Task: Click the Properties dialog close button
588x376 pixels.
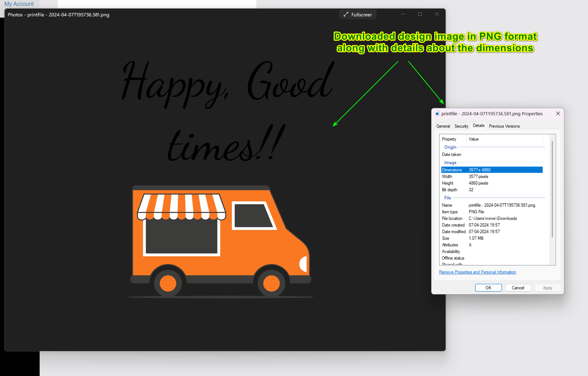Action: click(x=558, y=113)
